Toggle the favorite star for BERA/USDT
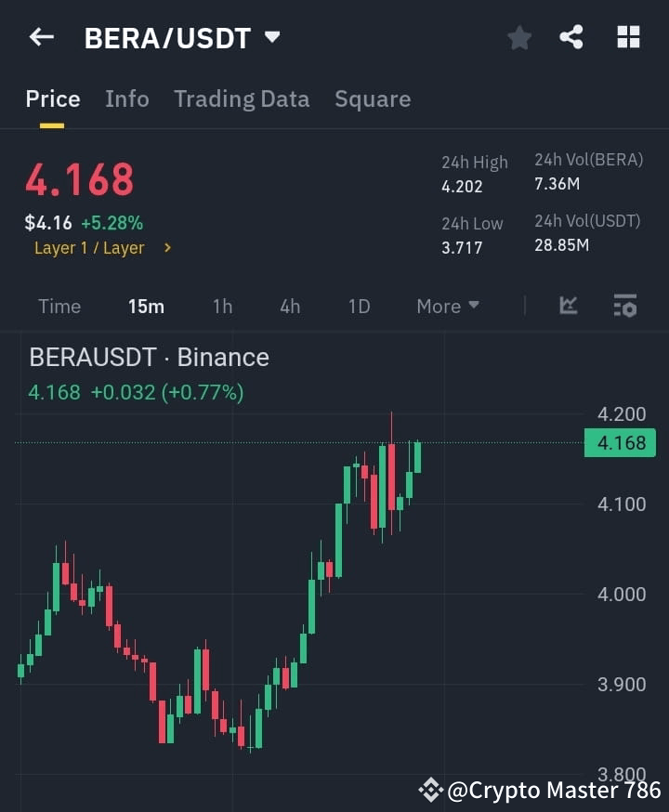This screenshot has width=669, height=812. pos(518,37)
